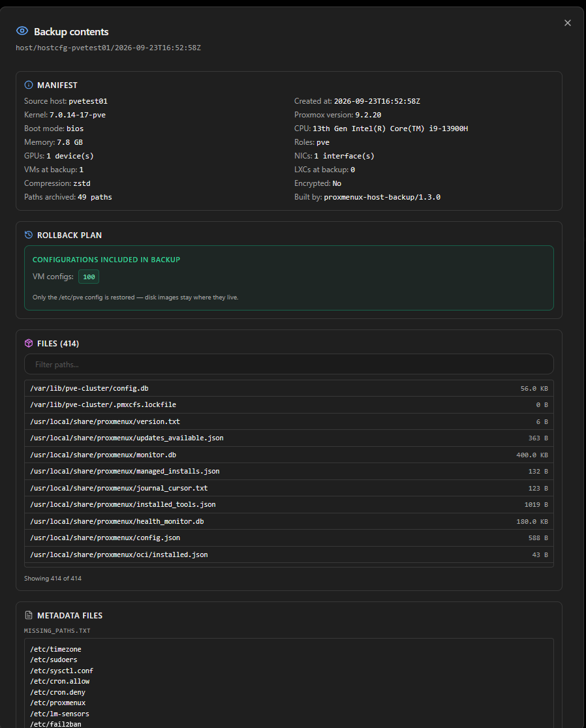Select the journal_cursor.txt row
586x728 pixels.
[289, 488]
